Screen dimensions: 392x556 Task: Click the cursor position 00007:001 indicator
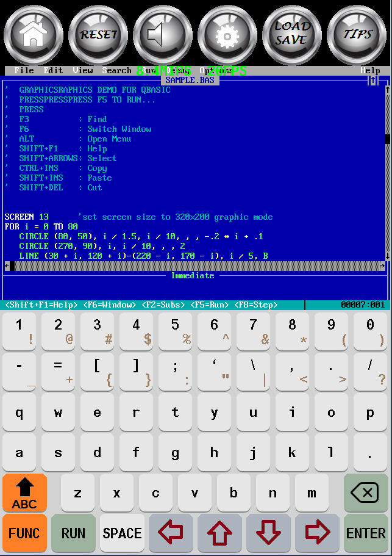pyautogui.click(x=363, y=305)
